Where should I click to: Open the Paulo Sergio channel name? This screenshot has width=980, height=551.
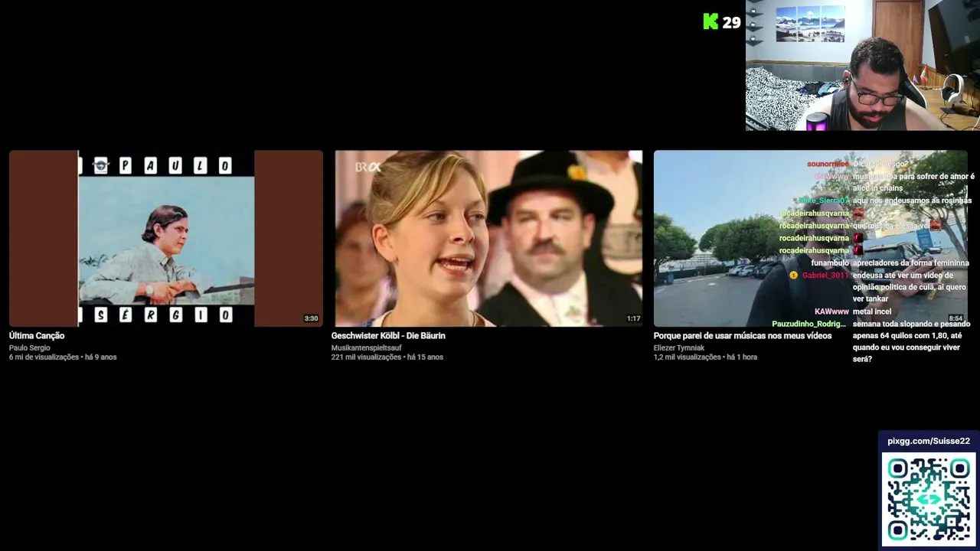30,348
